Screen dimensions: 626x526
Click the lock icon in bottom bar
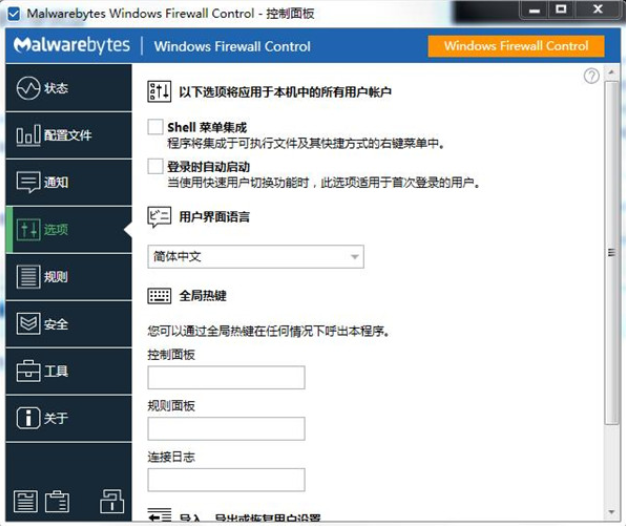coord(112,501)
